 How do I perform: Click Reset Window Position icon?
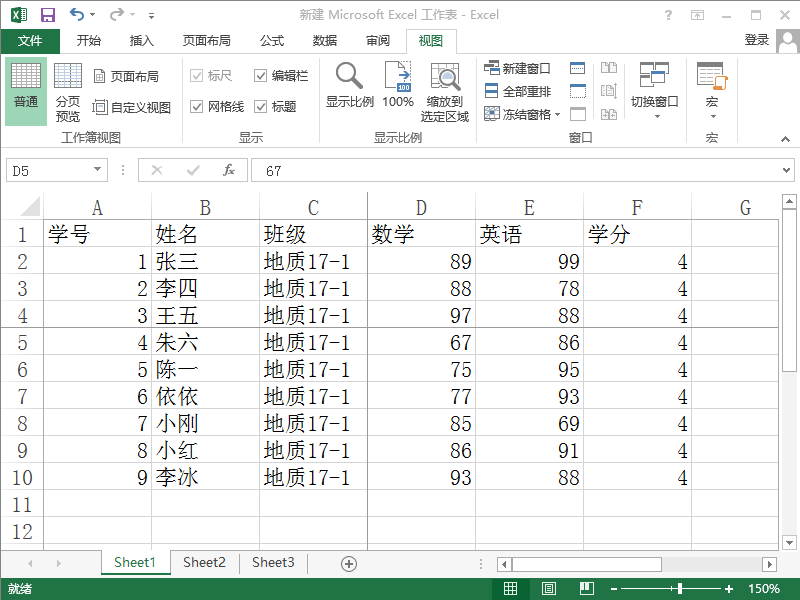[x=609, y=114]
